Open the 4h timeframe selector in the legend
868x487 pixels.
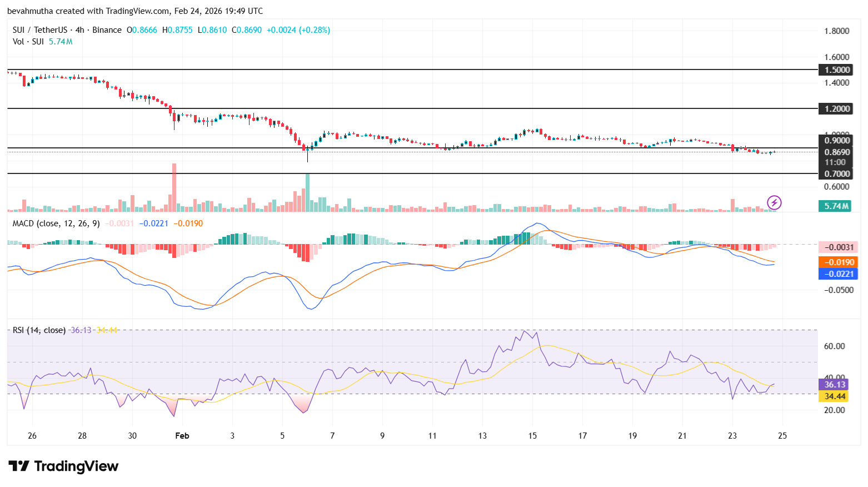[79, 30]
